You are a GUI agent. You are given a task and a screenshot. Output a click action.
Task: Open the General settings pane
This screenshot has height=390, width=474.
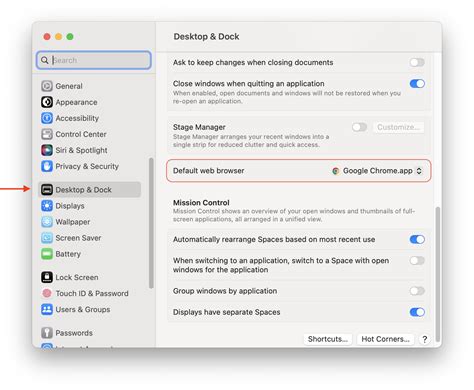(x=89, y=86)
